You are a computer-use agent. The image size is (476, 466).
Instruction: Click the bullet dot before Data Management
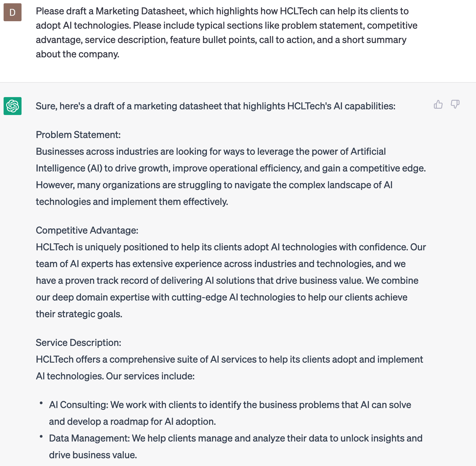point(41,436)
